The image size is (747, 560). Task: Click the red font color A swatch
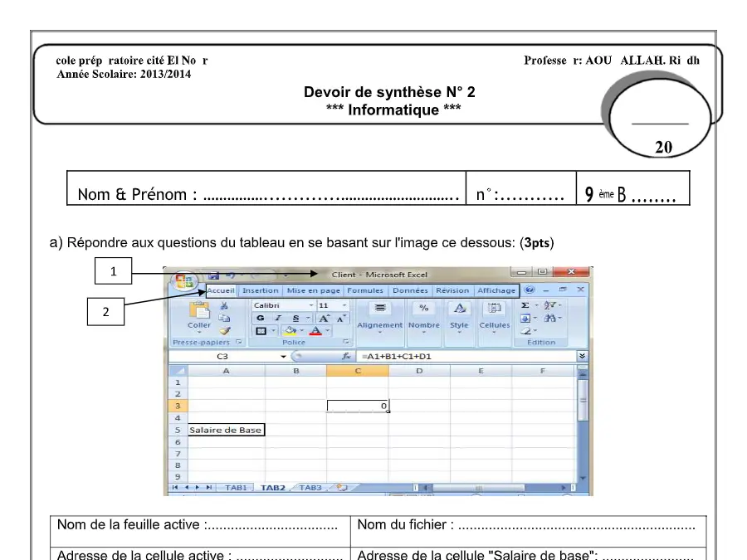[x=315, y=331]
